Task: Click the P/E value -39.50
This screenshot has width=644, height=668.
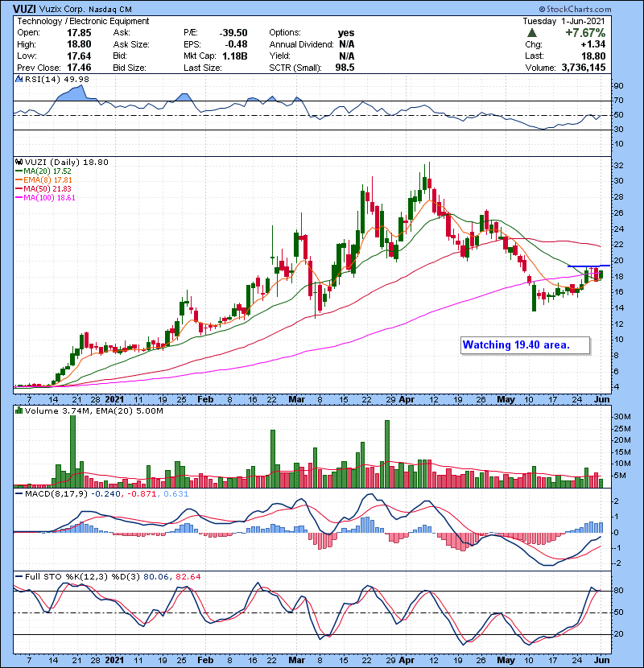Action: 233,33
